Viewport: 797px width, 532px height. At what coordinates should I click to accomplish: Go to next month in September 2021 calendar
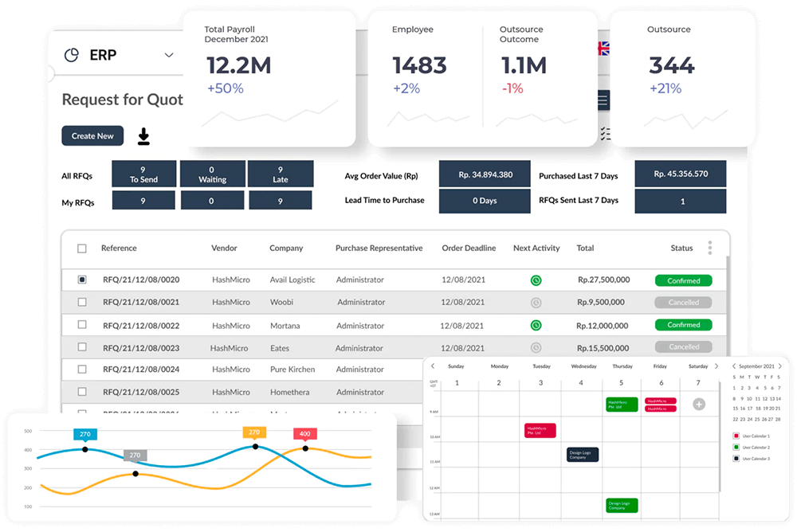point(780,366)
